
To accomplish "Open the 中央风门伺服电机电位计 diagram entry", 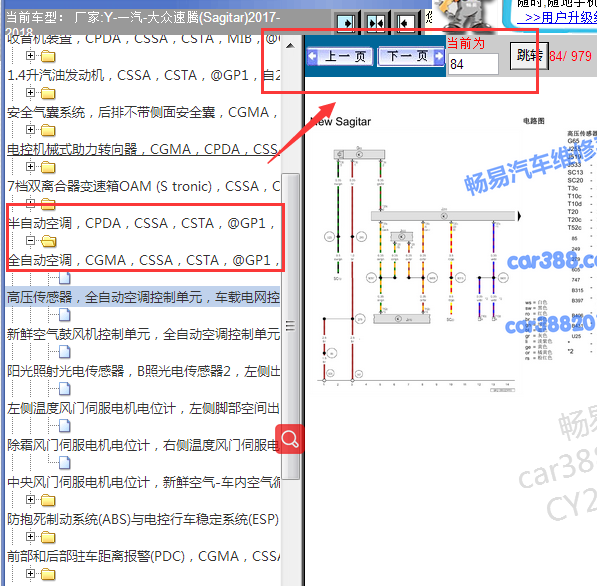I will tap(144, 482).
